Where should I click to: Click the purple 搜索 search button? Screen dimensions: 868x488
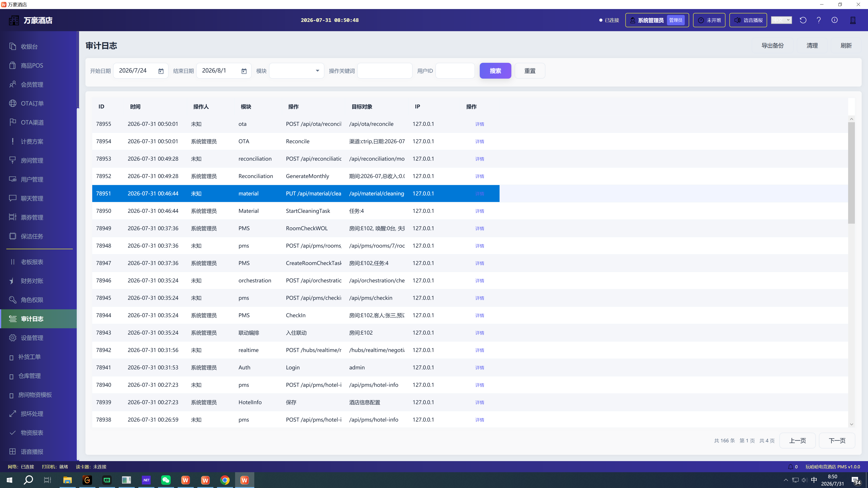(x=495, y=71)
